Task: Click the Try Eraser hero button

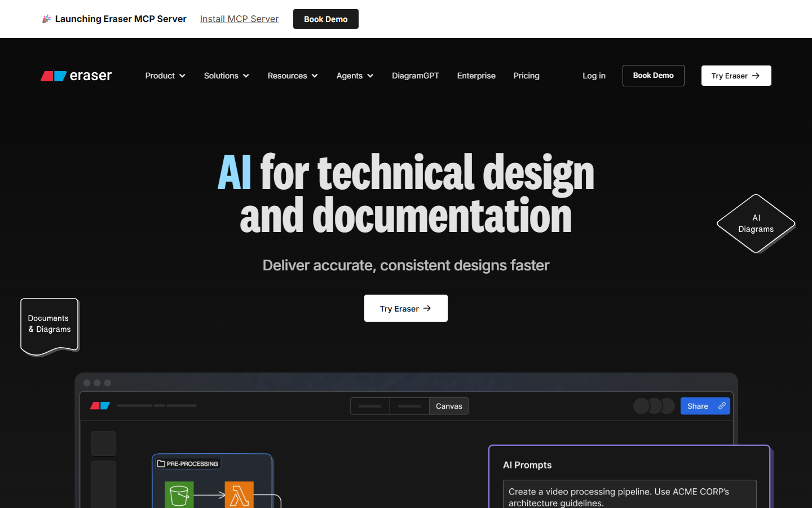Action: tap(406, 308)
